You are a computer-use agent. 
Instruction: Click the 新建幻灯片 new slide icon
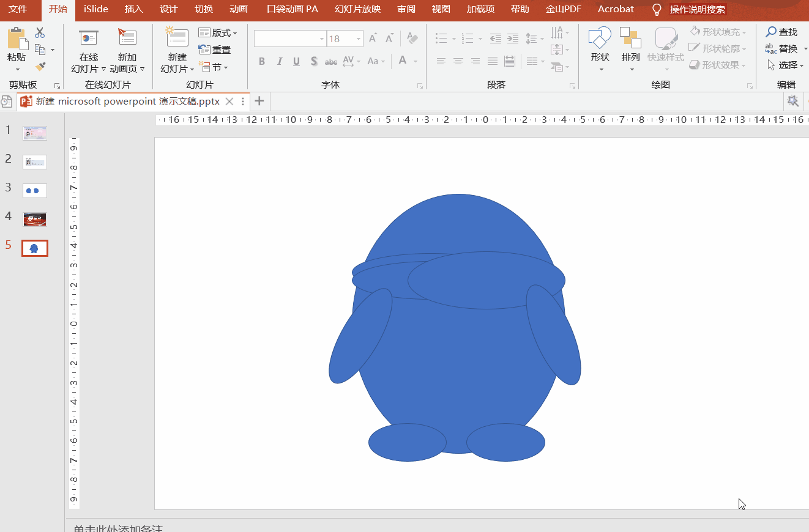[177, 38]
